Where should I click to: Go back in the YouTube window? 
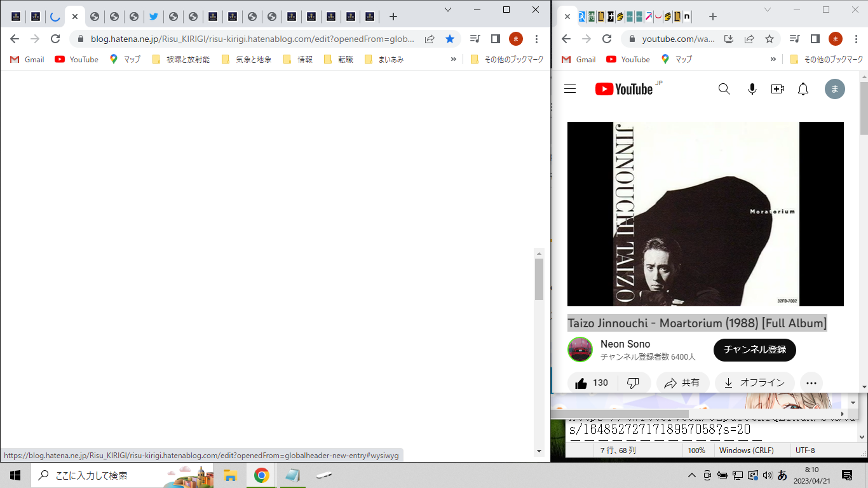tap(566, 39)
